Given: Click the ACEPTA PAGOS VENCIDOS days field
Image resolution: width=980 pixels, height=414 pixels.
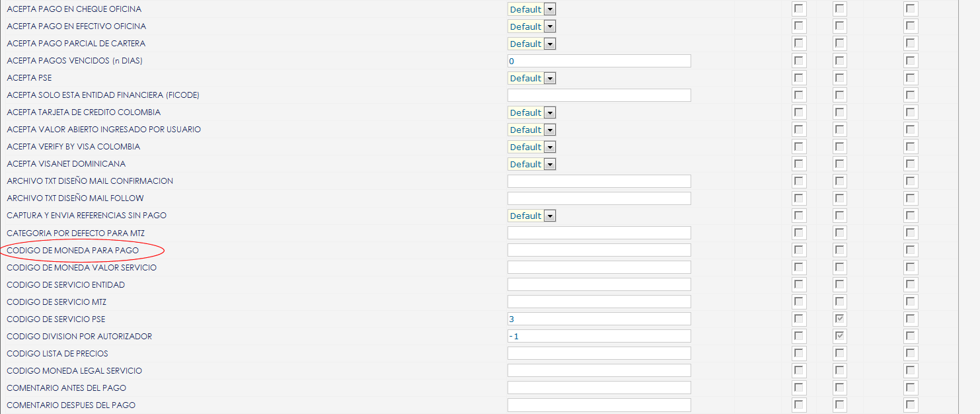Looking at the screenshot, I should pyautogui.click(x=599, y=61).
